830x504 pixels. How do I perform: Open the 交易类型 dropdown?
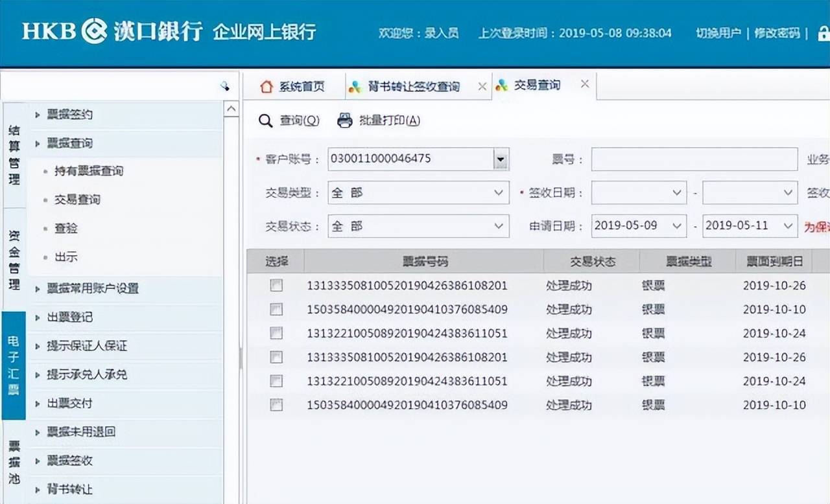tap(499, 192)
